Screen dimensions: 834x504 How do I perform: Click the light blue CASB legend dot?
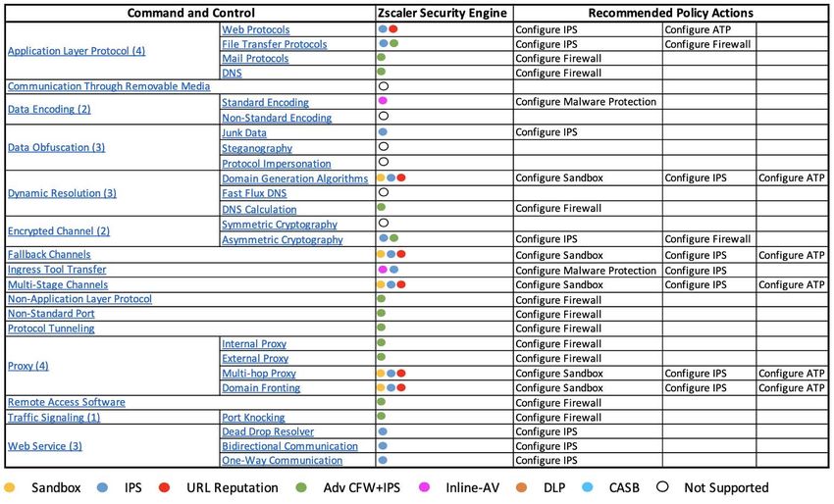(587, 487)
